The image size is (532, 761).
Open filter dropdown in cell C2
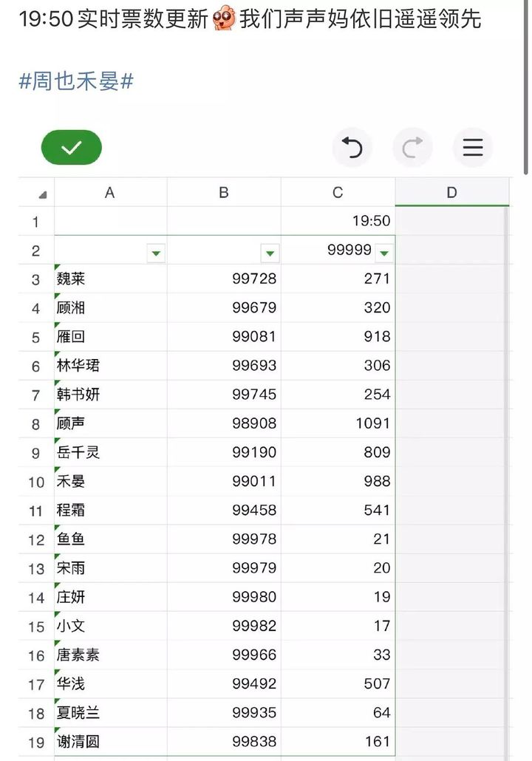tap(384, 253)
